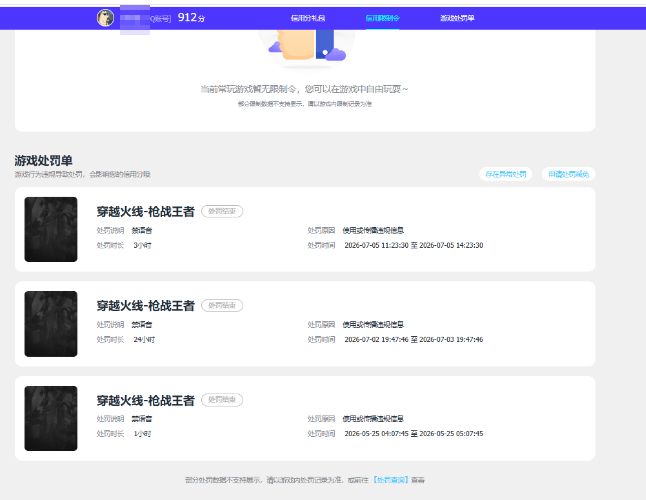Click the 912分 credit score
Screen dimensions: 646x500
pos(191,18)
